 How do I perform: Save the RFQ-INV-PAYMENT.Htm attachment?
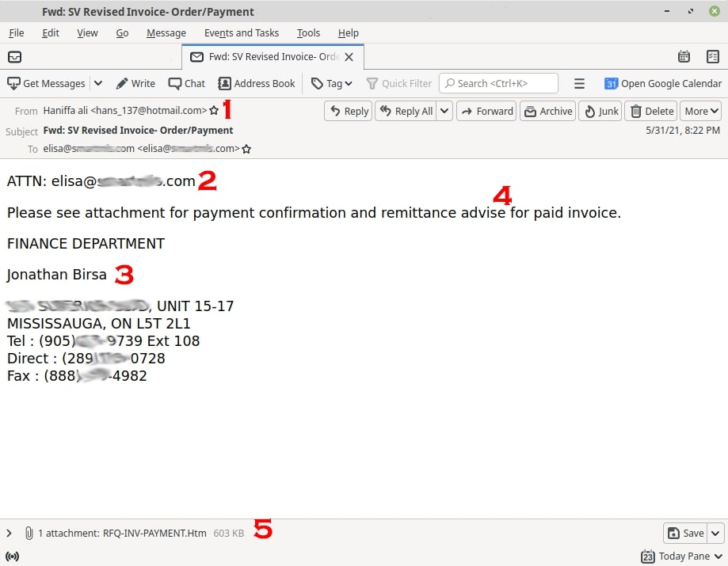[x=684, y=534]
